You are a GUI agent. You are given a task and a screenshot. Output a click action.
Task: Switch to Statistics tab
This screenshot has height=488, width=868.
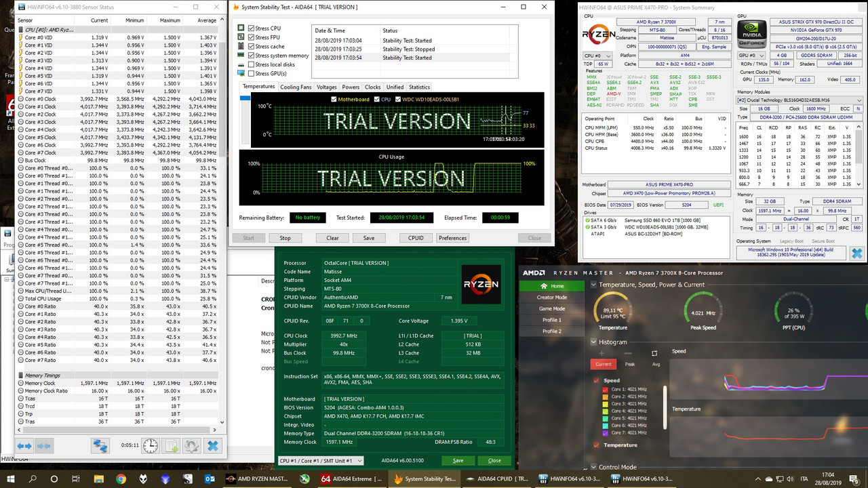pos(419,87)
